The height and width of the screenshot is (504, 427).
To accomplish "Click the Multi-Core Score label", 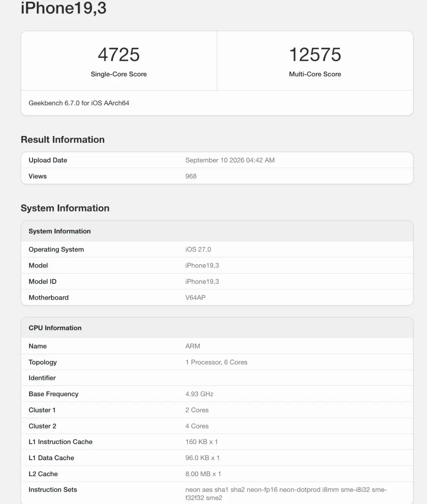I will 315,74.
